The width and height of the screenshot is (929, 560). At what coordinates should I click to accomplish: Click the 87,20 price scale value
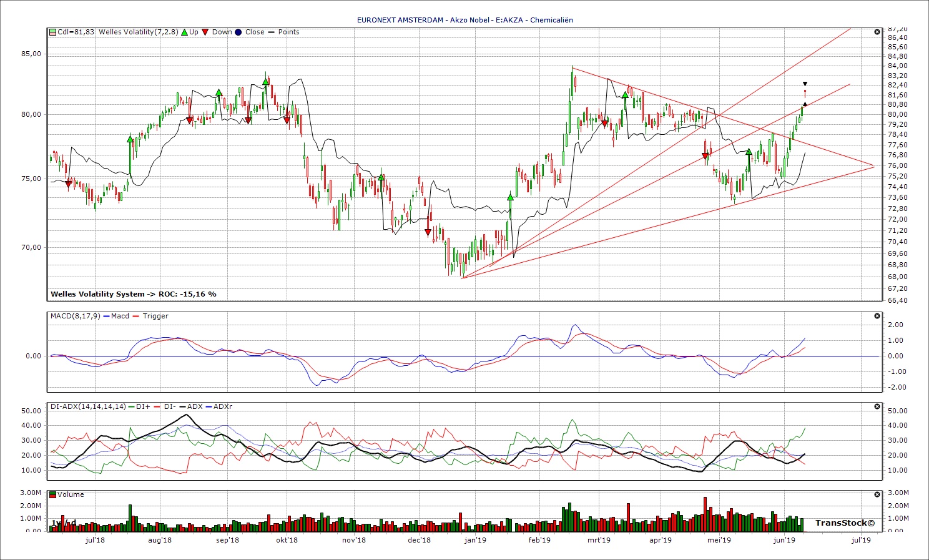coord(897,29)
